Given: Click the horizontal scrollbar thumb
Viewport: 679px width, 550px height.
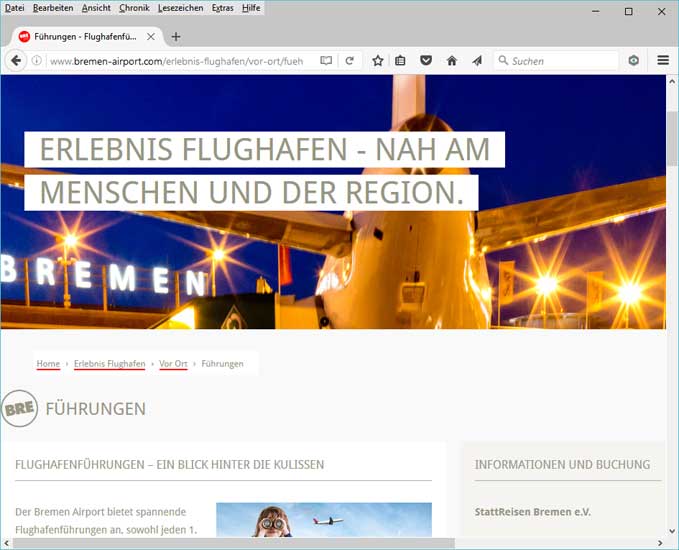Looking at the screenshot, I should click(x=234, y=543).
